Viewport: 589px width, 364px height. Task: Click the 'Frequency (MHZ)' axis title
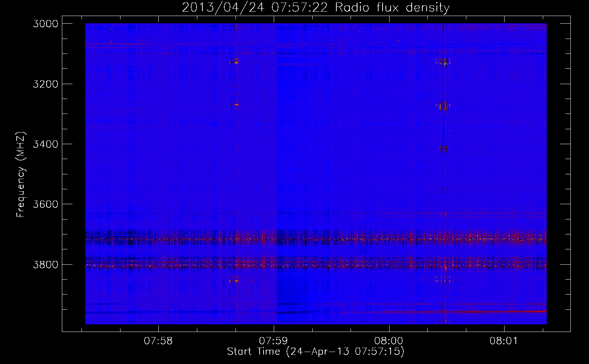(x=21, y=175)
